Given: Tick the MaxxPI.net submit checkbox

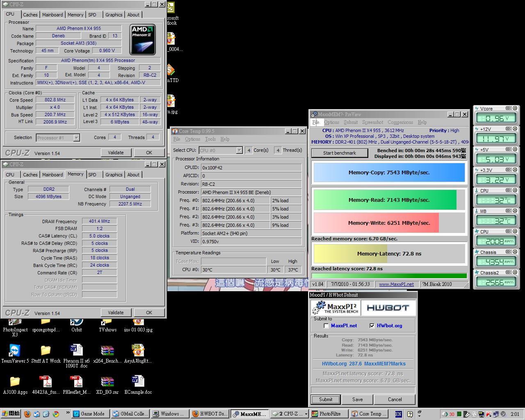Looking at the screenshot, I should [326, 326].
